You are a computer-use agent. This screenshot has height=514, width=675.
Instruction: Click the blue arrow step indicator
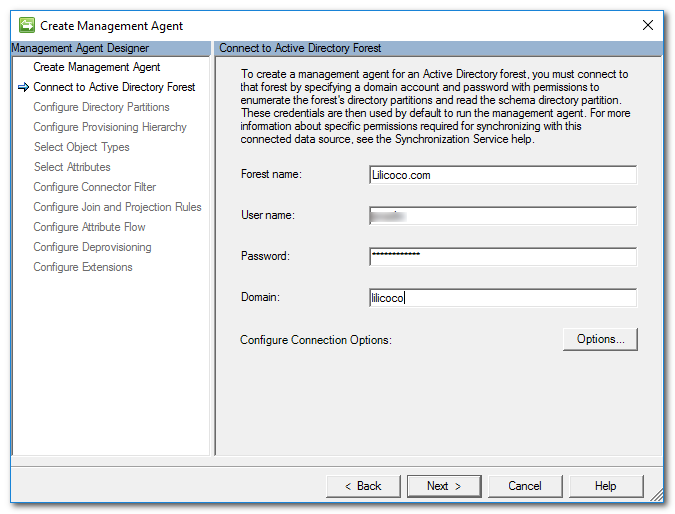[23, 87]
